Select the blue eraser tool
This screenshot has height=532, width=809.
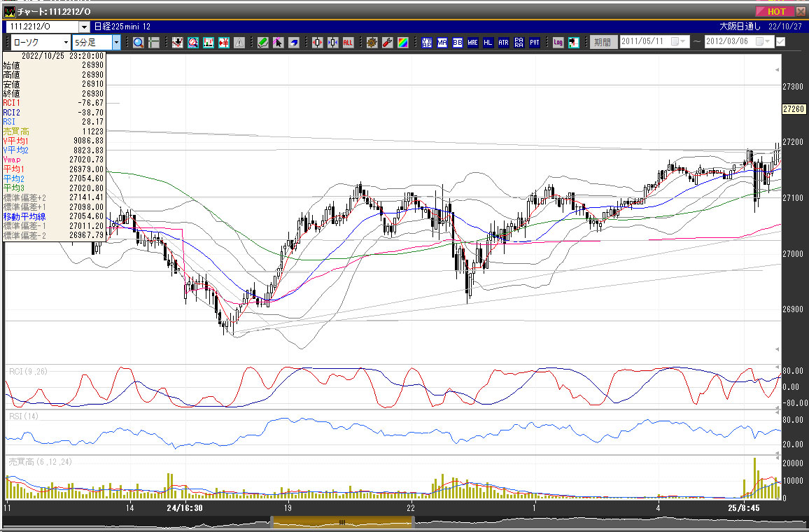click(293, 42)
